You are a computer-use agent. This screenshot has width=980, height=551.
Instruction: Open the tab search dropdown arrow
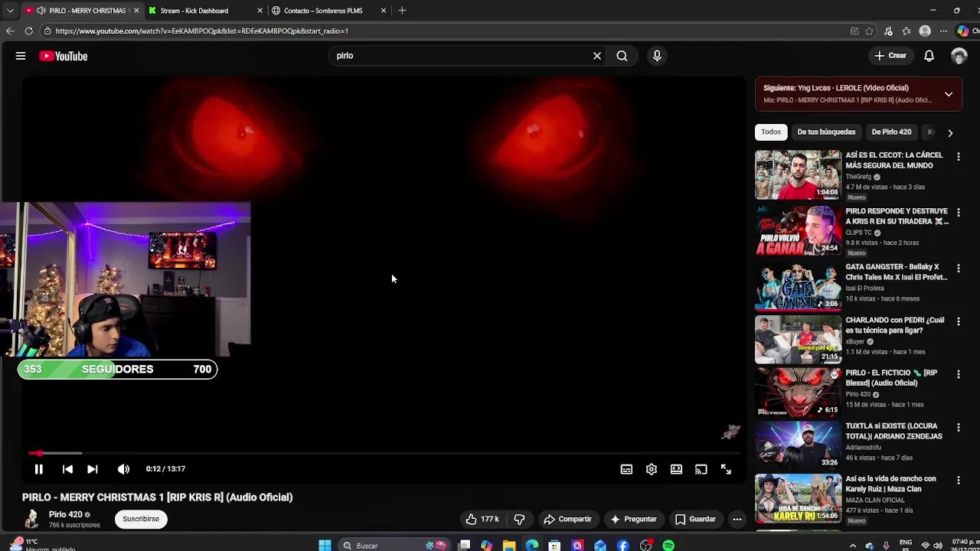pos(10,11)
